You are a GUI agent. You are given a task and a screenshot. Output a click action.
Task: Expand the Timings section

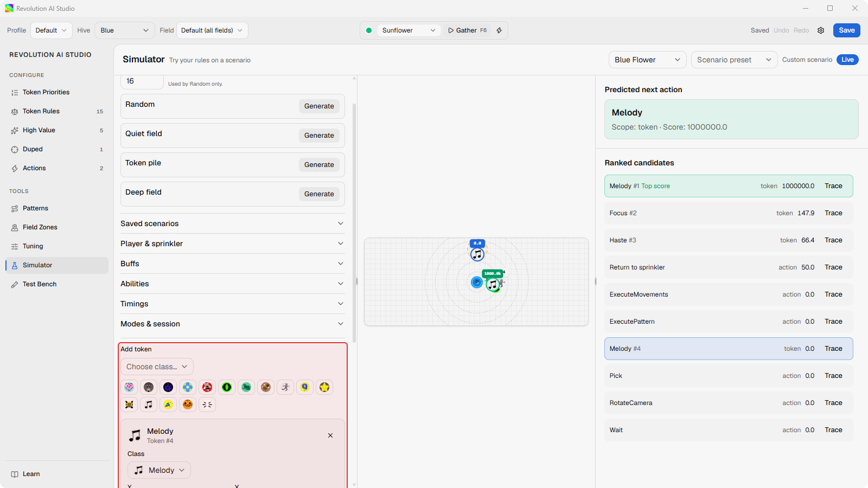[233, 304]
